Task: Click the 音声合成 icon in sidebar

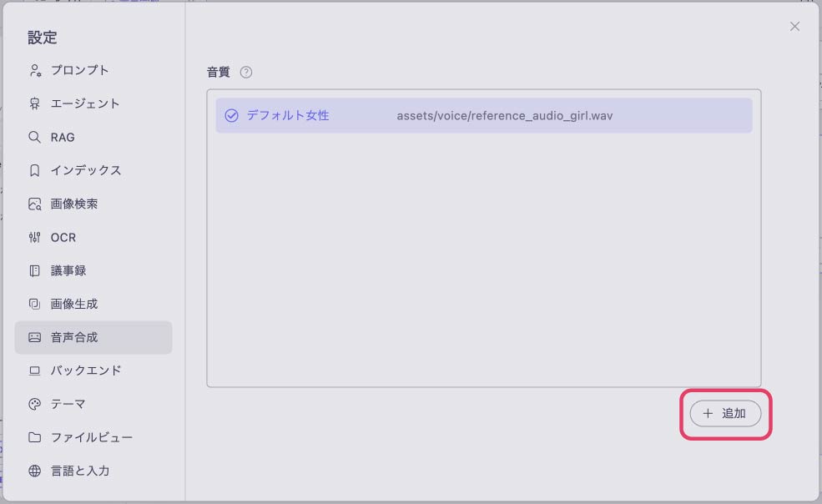Action: 34,337
